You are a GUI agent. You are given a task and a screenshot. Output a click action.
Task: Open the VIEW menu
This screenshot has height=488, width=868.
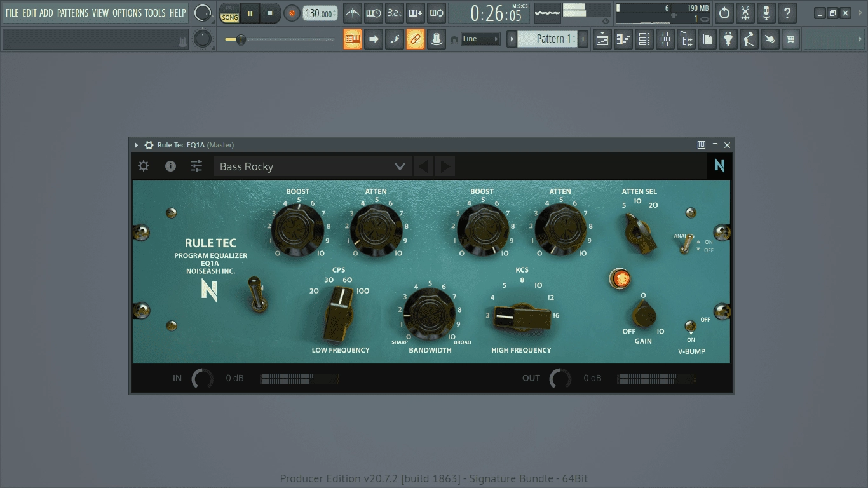(100, 13)
